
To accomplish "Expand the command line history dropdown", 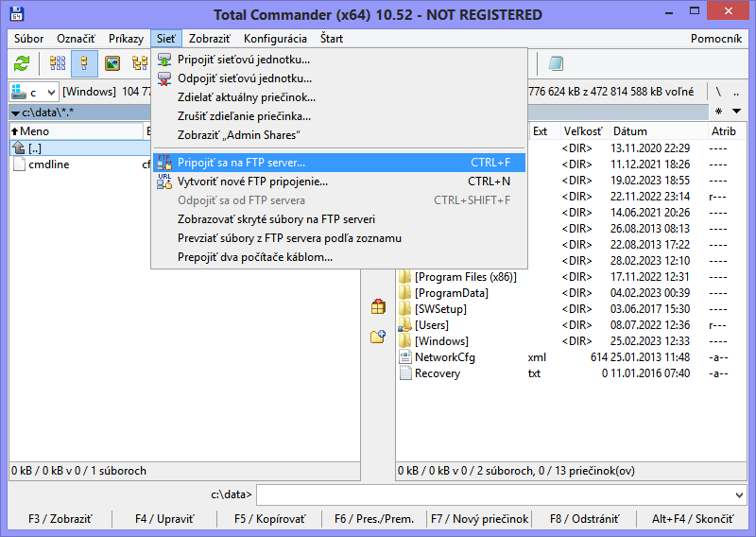I will 738,494.
